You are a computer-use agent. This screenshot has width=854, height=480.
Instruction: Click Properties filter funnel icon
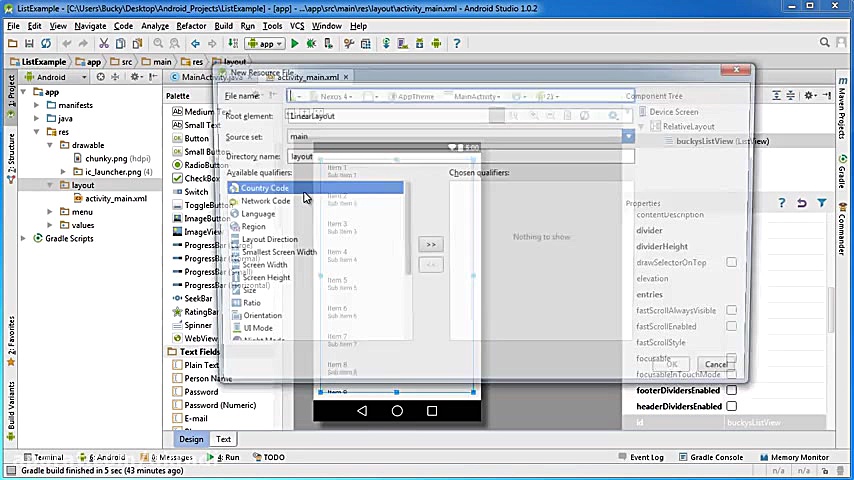822,203
